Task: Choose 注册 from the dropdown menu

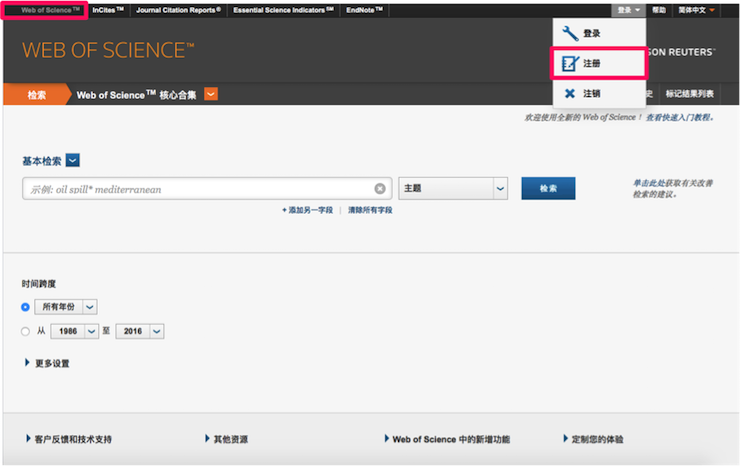Action: point(599,63)
